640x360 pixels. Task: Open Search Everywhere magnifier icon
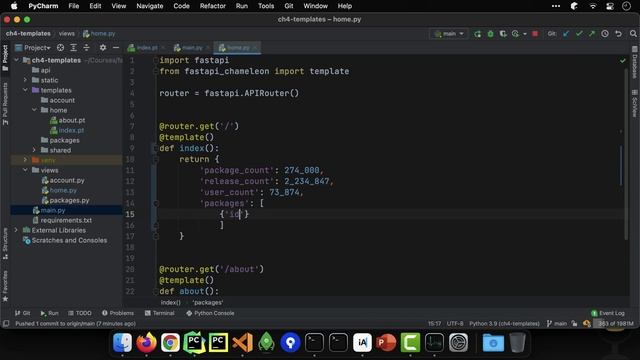click(x=633, y=34)
